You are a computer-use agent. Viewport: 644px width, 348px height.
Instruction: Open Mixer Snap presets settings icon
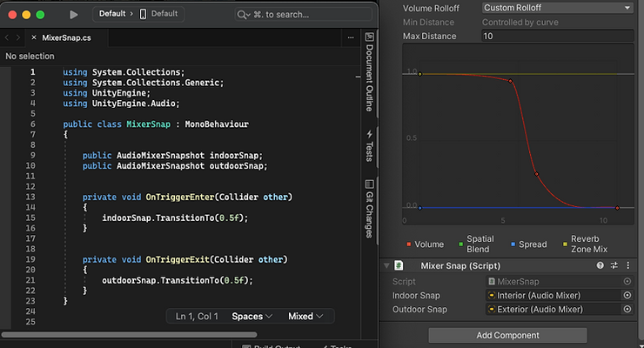pos(614,265)
